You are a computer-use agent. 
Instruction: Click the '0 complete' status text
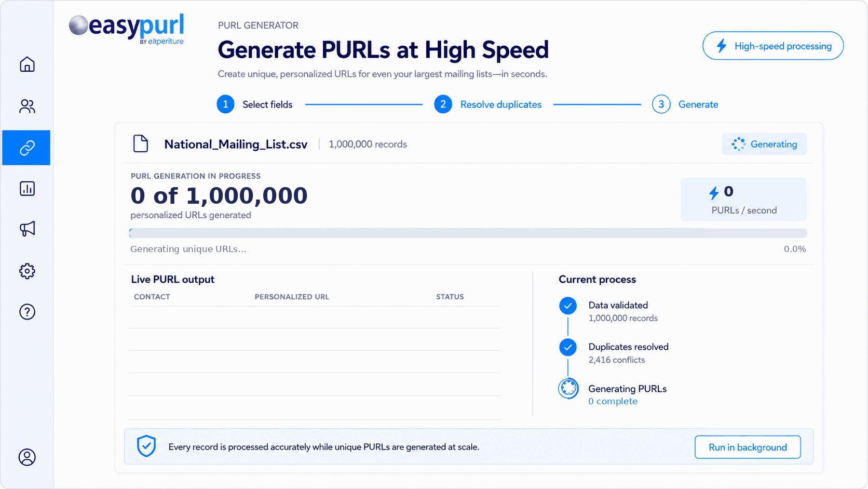click(613, 401)
